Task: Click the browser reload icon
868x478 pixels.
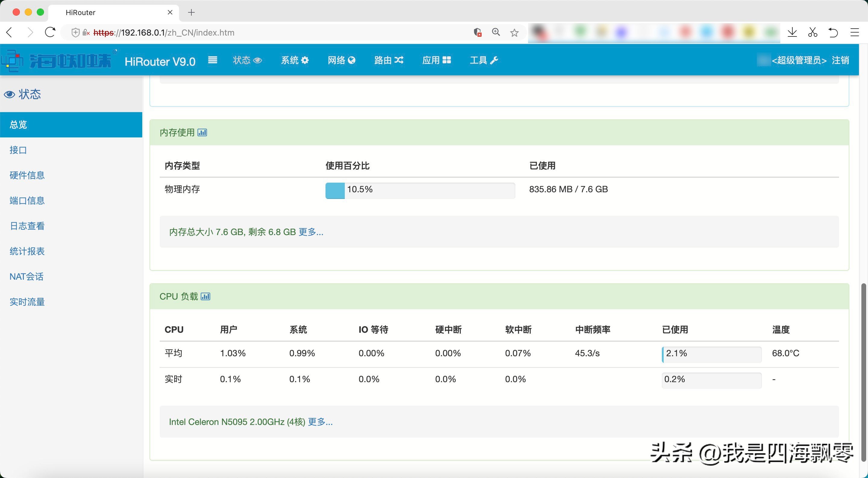Action: click(50, 33)
